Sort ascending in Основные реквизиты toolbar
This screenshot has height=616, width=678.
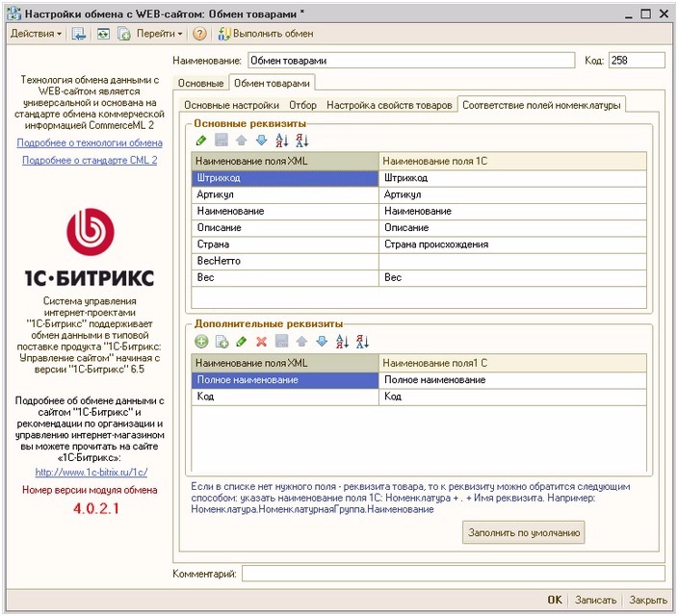282,141
